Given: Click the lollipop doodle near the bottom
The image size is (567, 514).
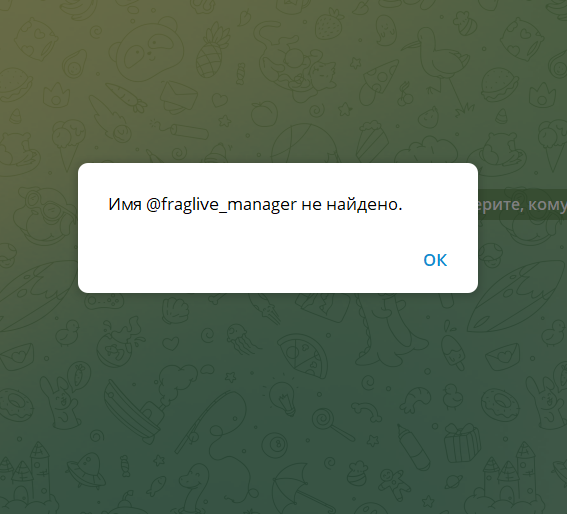Looking at the screenshot, I should pos(331,424).
